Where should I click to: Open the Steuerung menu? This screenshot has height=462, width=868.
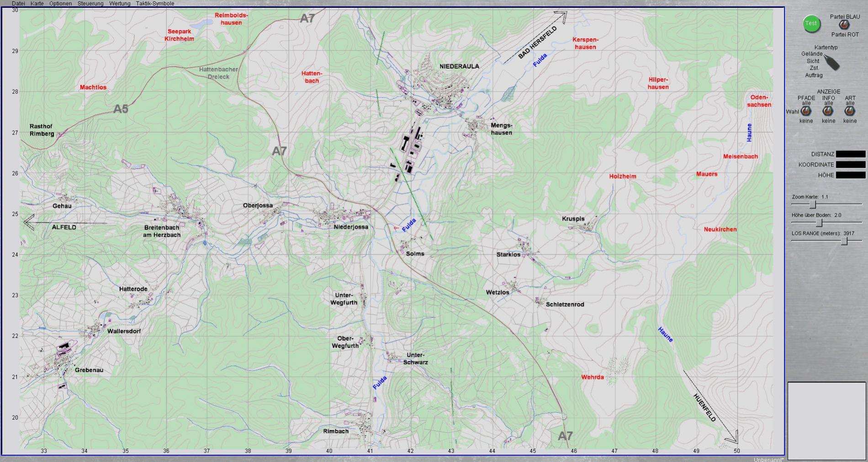(x=90, y=4)
